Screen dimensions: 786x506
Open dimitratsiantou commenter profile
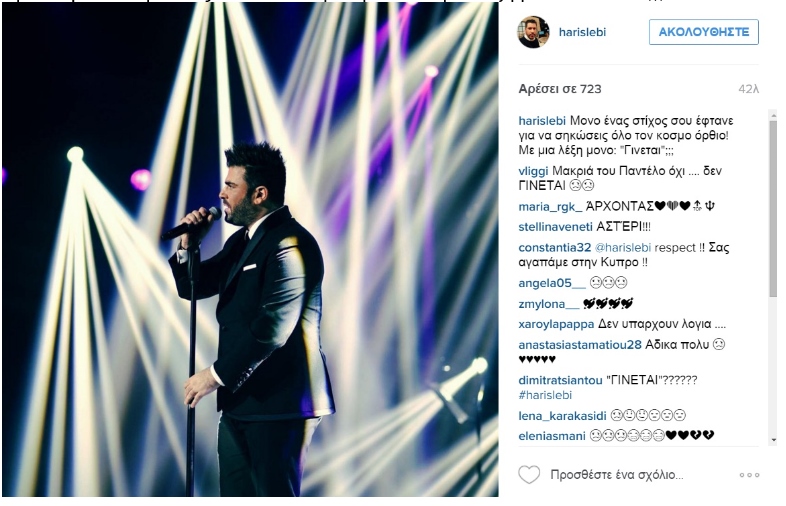coord(560,380)
